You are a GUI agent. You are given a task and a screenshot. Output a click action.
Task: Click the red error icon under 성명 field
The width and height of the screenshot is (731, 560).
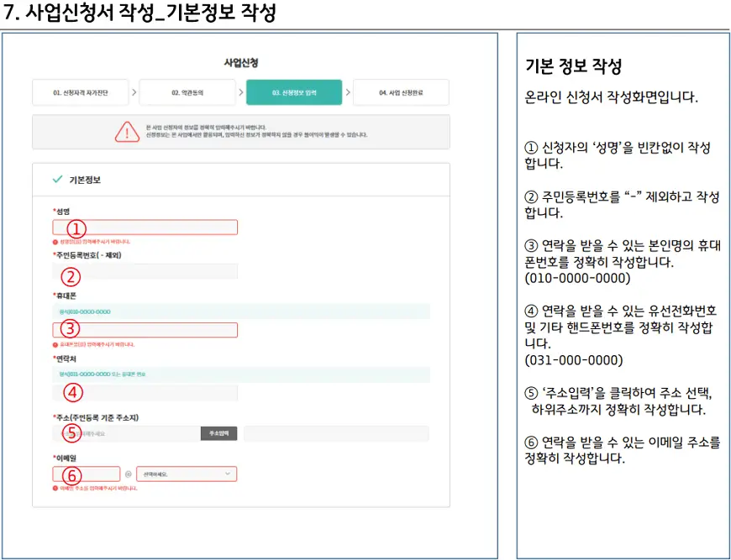tap(55, 242)
